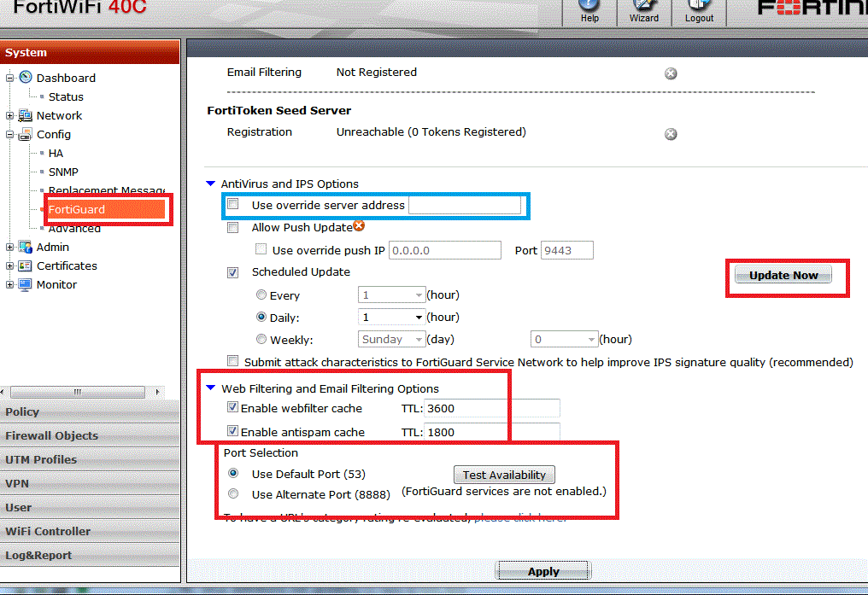The image size is (868, 595).
Task: Expand the Network tree node
Action: 9,115
